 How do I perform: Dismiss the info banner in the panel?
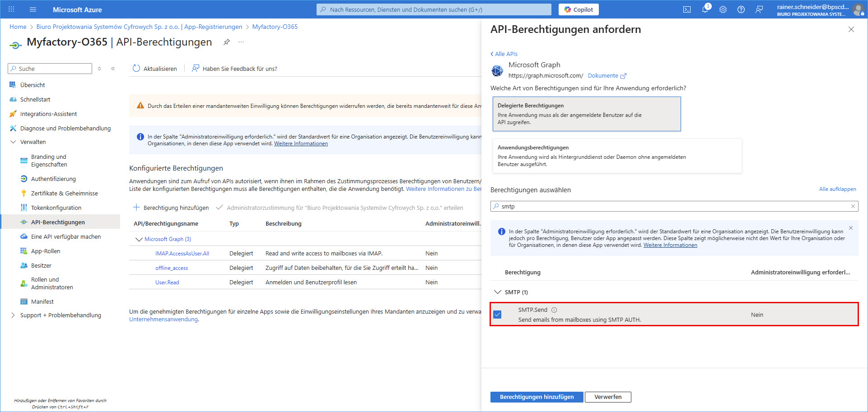coord(851,228)
